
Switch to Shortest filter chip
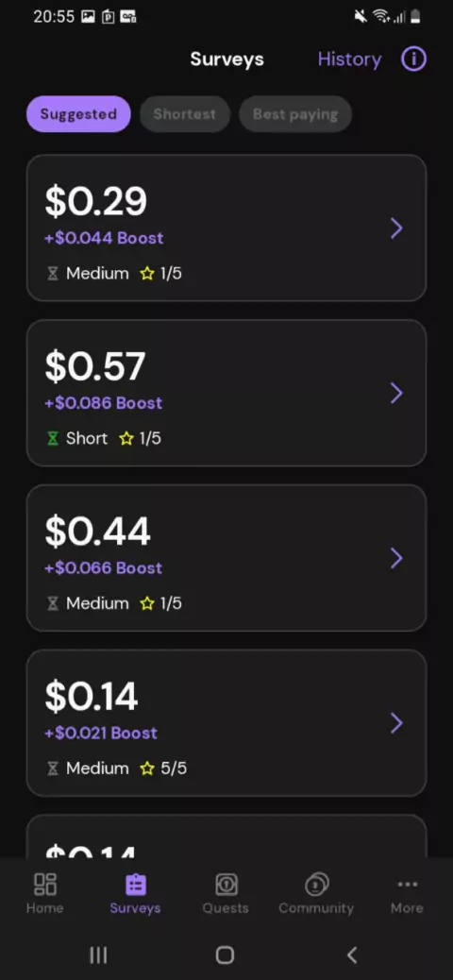pos(184,113)
